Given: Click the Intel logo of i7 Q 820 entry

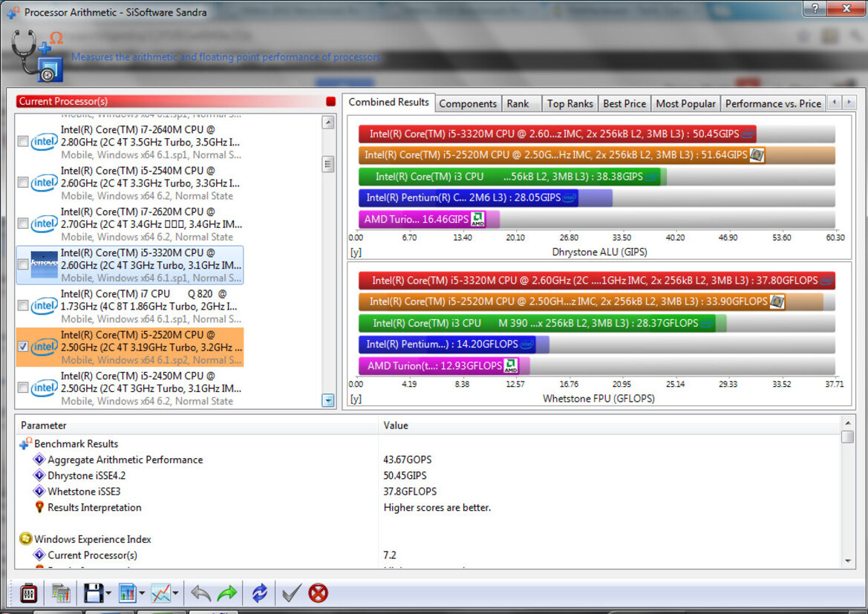Looking at the screenshot, I should click(45, 306).
